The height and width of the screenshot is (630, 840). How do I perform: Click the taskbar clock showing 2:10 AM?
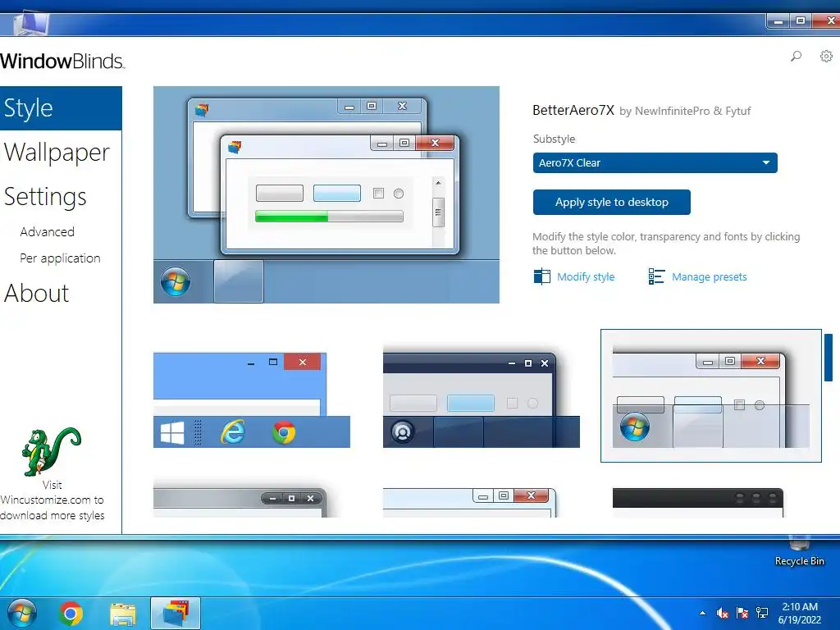799,613
